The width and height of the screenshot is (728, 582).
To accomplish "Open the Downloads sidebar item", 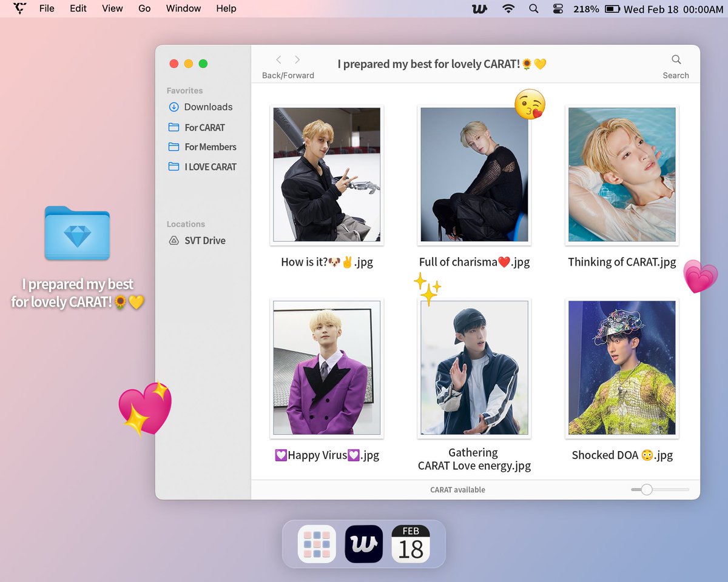I will [207, 107].
